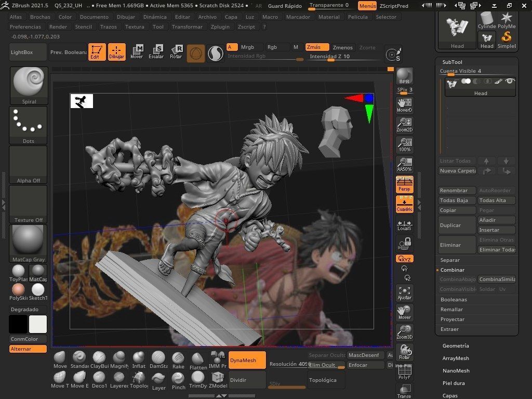Toggle Persp perspective view
532x399 pixels.
coord(404,184)
